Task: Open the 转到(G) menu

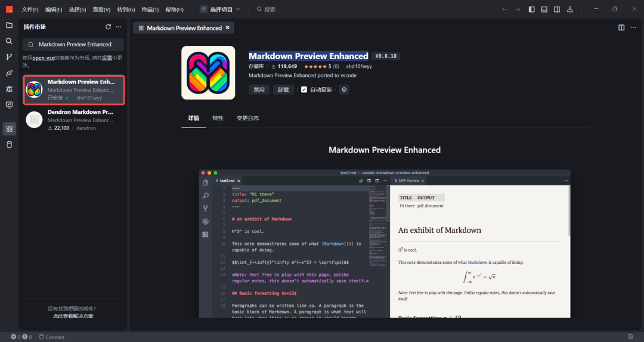Action: tap(126, 10)
